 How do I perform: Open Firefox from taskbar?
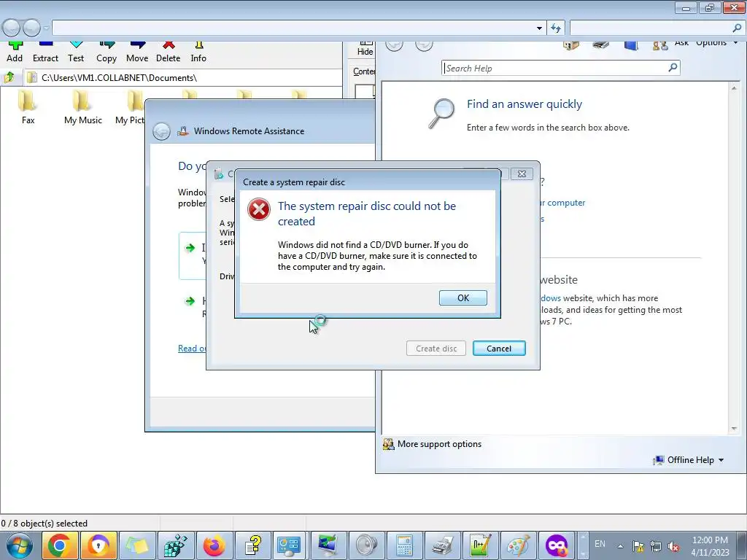pos(214,545)
